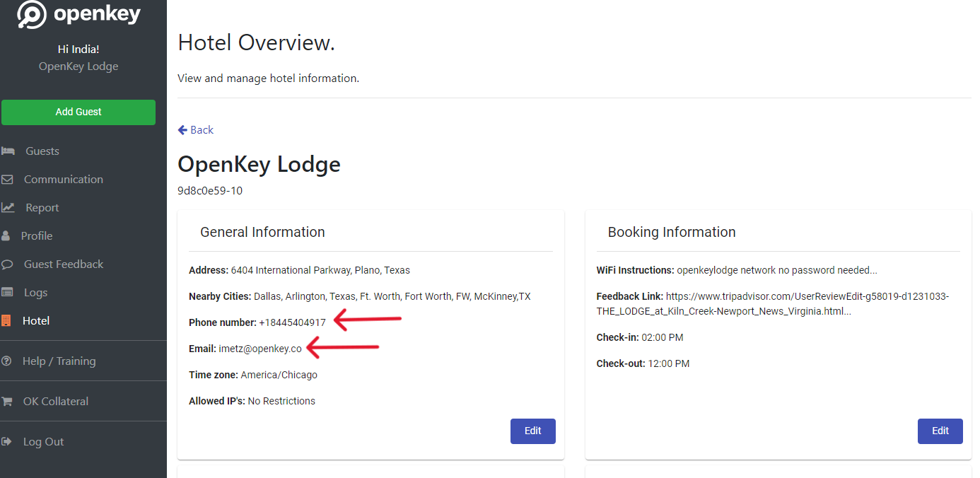This screenshot has width=980, height=478.
Task: Edit the Booking Information card
Action: click(940, 431)
